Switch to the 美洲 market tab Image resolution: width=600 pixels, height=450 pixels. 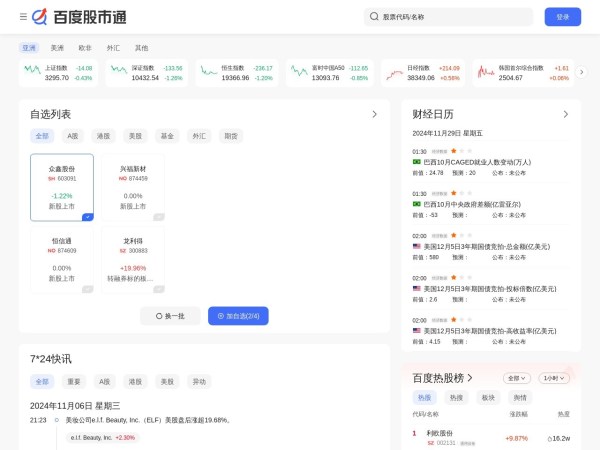tap(58, 48)
